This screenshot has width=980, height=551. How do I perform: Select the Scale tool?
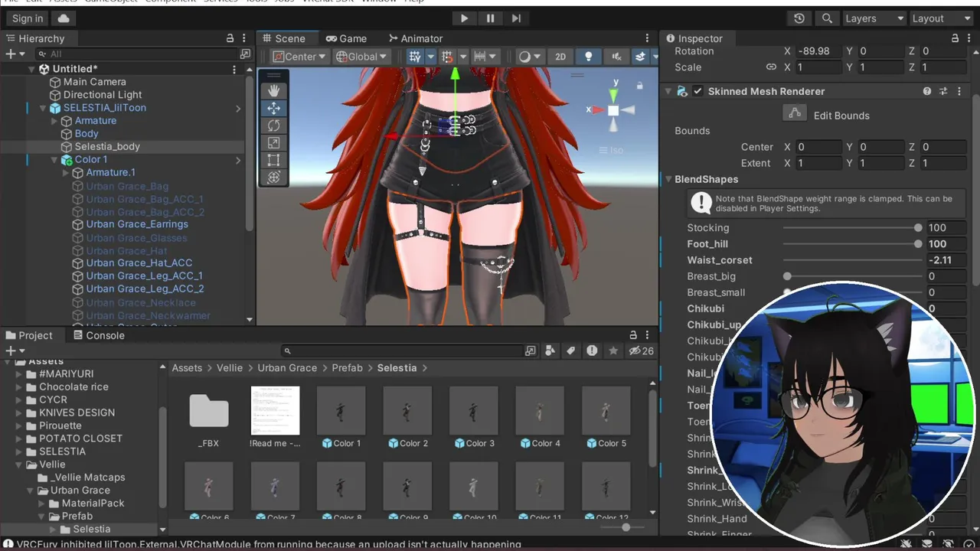tap(273, 143)
